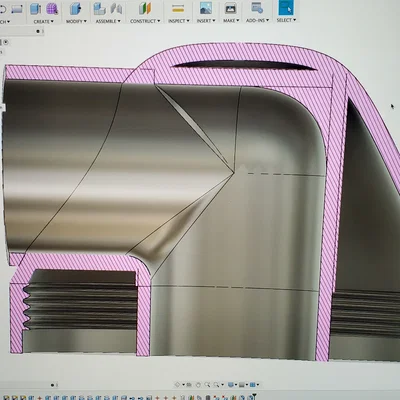Expand the Orbit type dropdown arrow
Image resolution: width=400 pixels, height=400 pixels.
pyautogui.click(x=183, y=385)
